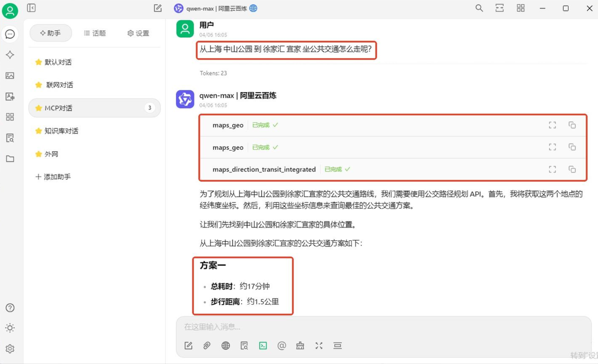The image size is (598, 364).
Task: Open the user avatar profile
Action: pyautogui.click(x=10, y=11)
